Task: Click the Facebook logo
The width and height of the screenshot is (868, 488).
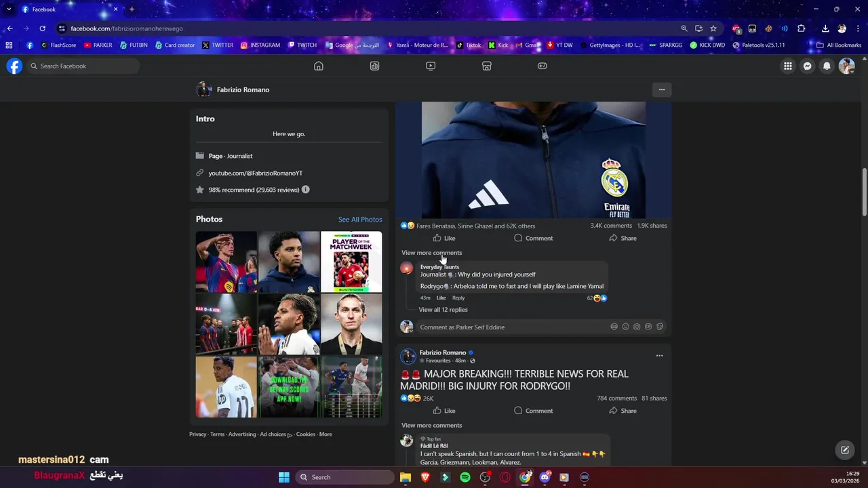Action: [x=14, y=66]
